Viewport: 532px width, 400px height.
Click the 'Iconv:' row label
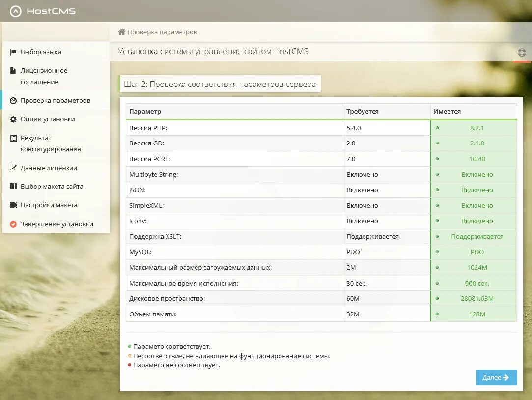click(138, 221)
